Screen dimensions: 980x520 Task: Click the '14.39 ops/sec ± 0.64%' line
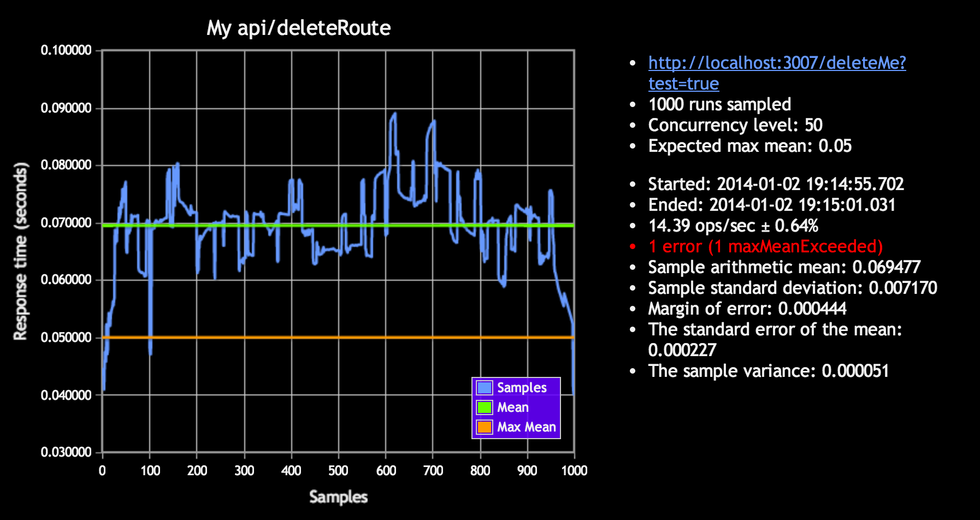[x=733, y=226]
